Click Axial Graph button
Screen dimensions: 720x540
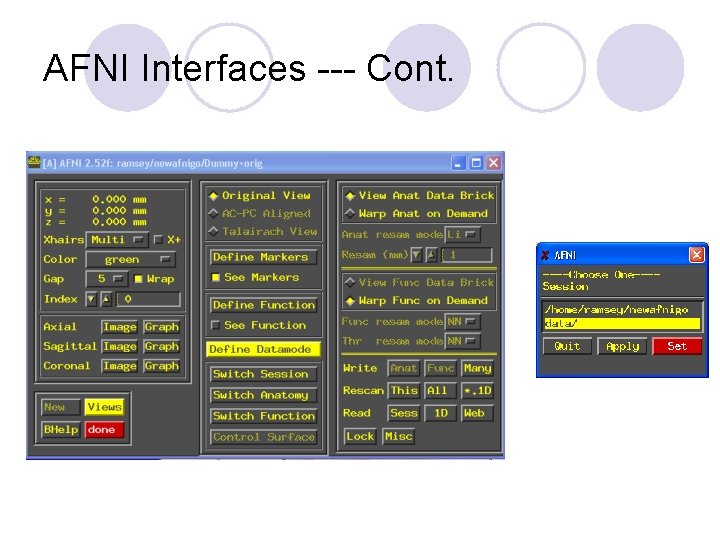(161, 327)
